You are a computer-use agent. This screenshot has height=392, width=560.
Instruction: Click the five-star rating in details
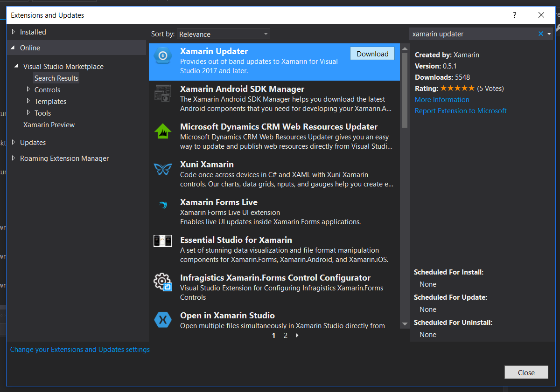click(457, 88)
